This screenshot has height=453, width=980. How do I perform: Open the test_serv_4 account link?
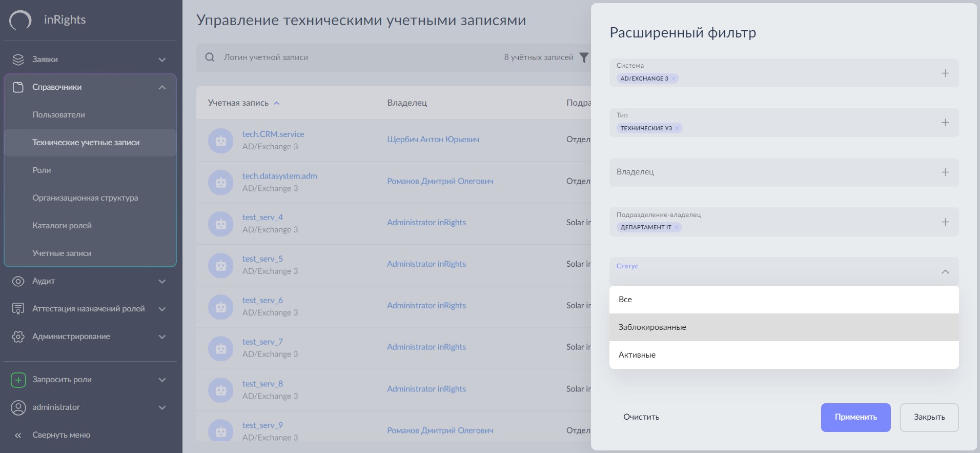pos(262,218)
